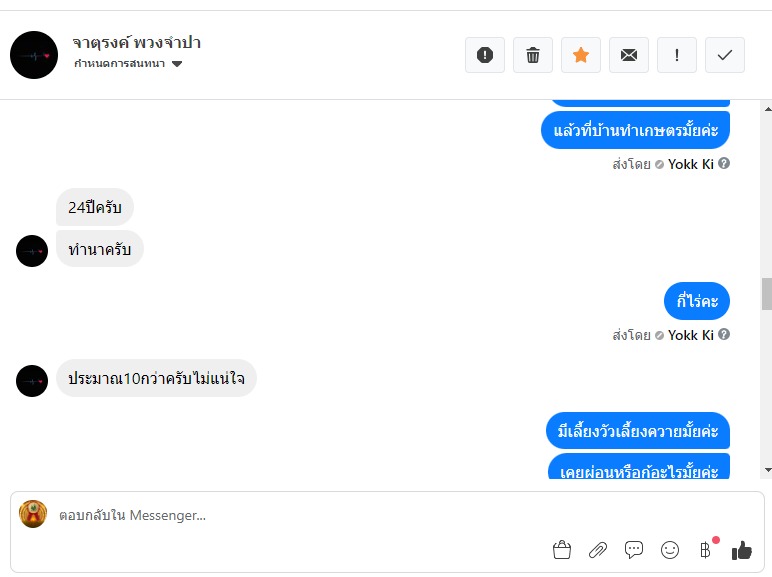Open จาตุรงค์ พวงจำปา profile name link
The height and width of the screenshot is (577, 772).
tap(137, 43)
